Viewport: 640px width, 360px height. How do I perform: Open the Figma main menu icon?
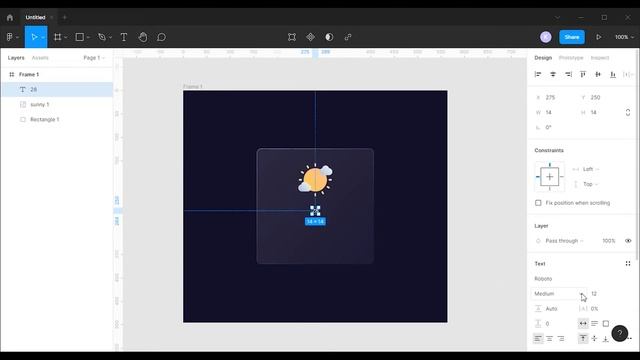pos(10,37)
